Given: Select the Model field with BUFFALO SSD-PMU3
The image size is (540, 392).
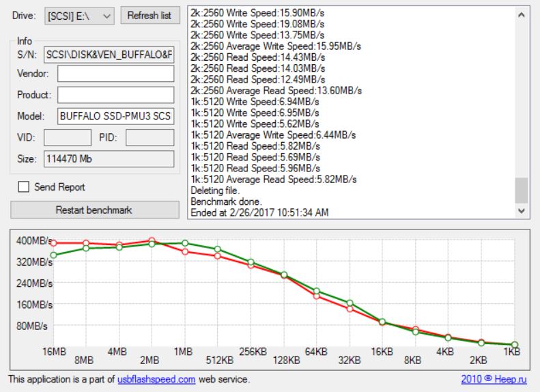Looking at the screenshot, I should pos(115,117).
